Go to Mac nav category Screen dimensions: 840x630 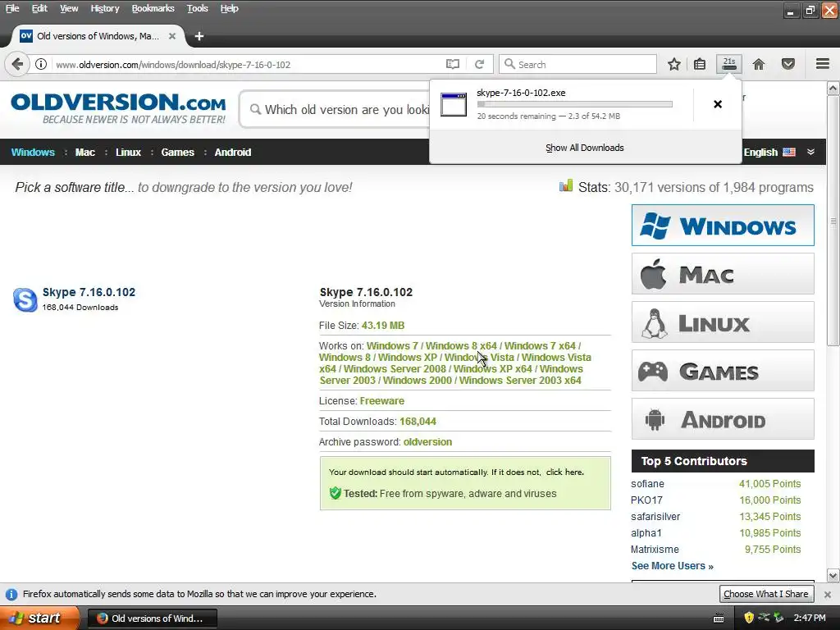(84, 152)
